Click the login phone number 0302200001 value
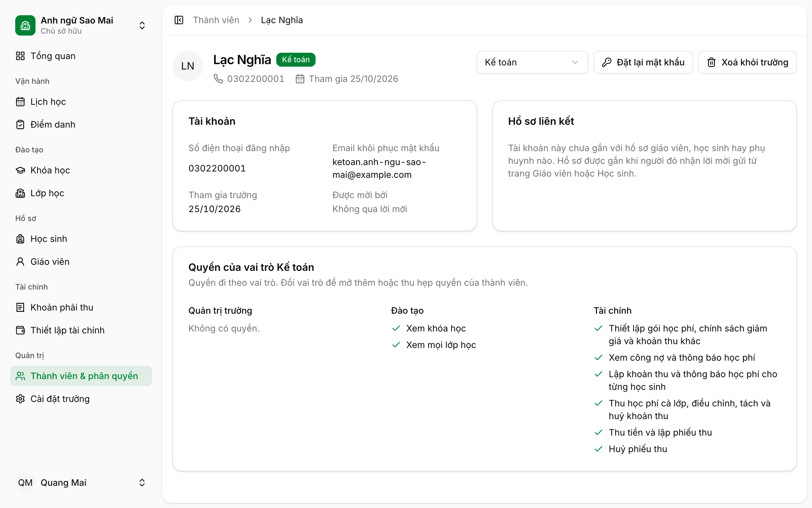Screen dimensions: 812x508 [x=217, y=168]
